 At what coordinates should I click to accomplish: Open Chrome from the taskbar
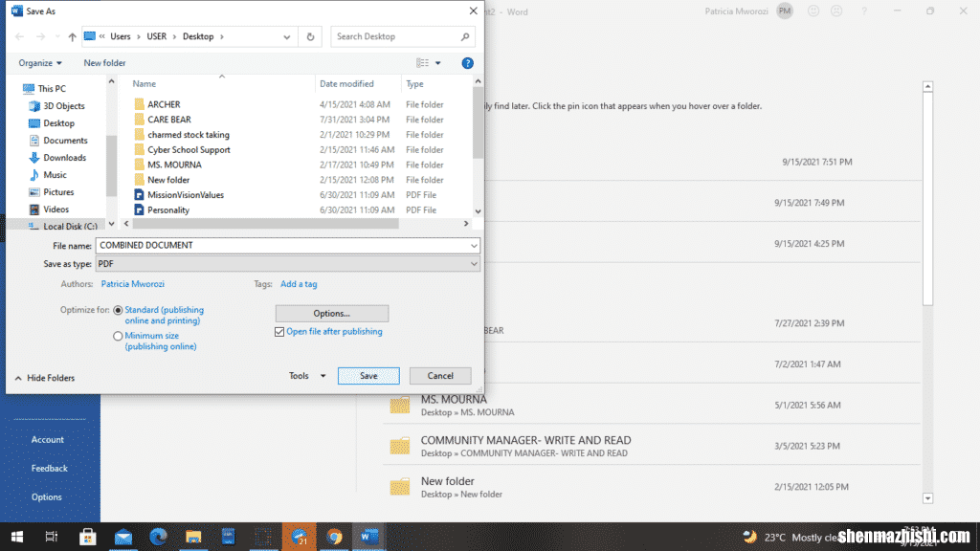tap(334, 537)
